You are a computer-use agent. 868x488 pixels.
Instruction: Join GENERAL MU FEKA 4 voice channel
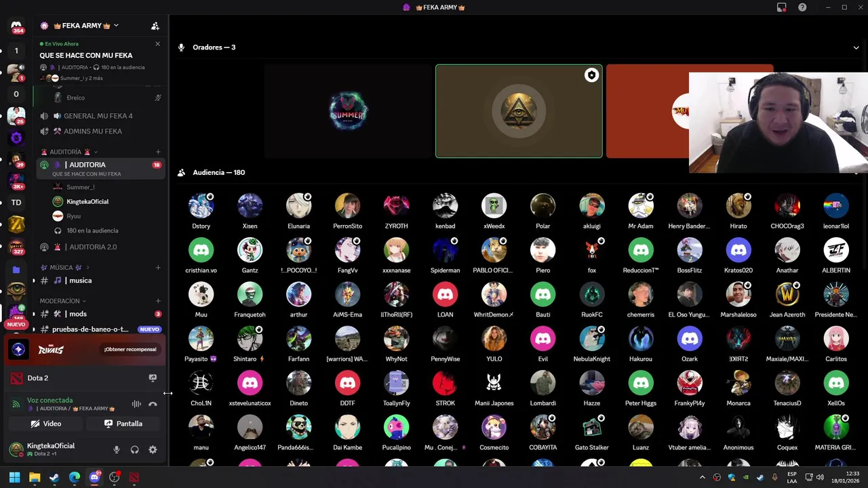coord(100,116)
